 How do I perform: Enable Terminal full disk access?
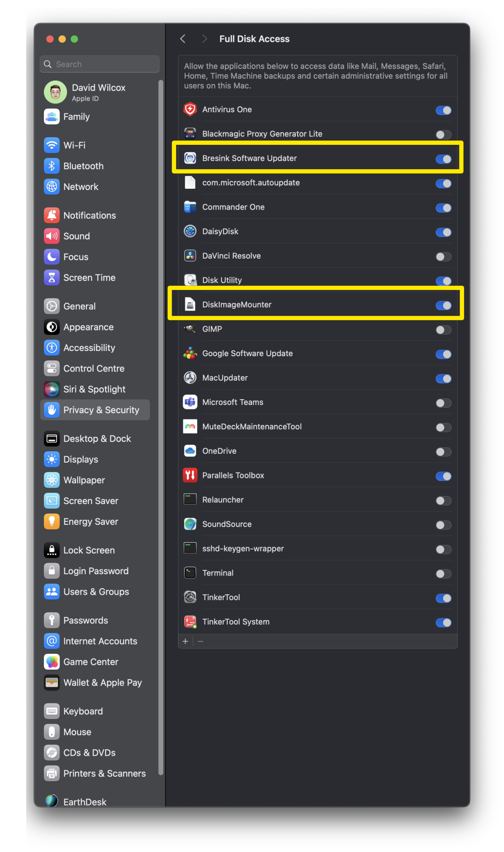(444, 574)
